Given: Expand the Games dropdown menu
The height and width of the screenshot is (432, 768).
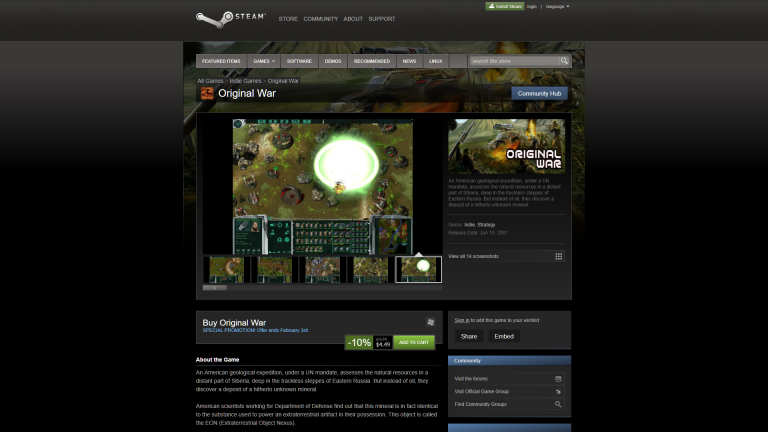Looking at the screenshot, I should click(264, 61).
